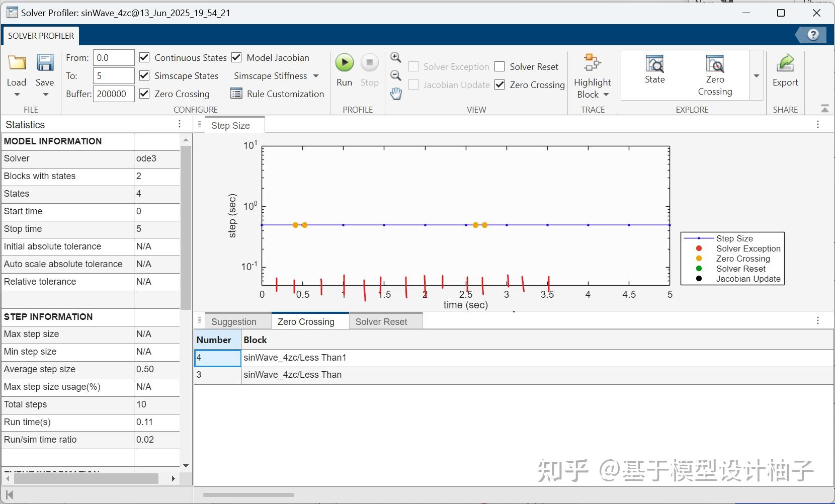Click the first zero crossing marker
Viewport: 835px width, 504px height.
(296, 225)
